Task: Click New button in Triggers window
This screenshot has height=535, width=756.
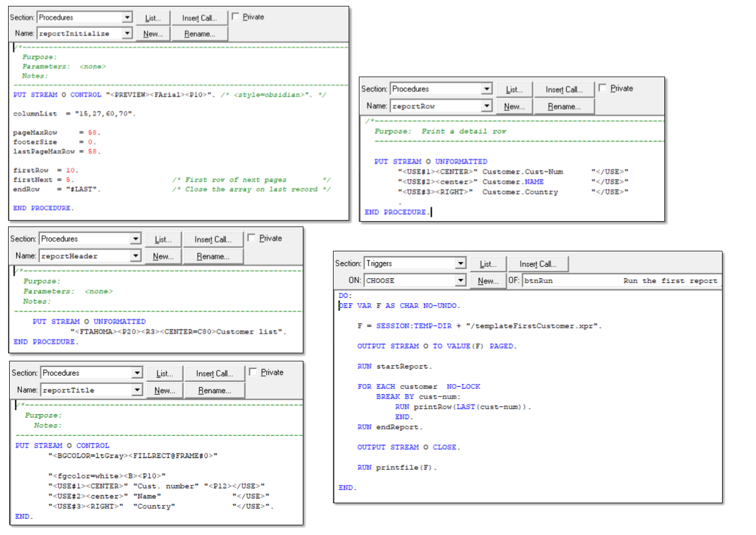Action: 488,281
